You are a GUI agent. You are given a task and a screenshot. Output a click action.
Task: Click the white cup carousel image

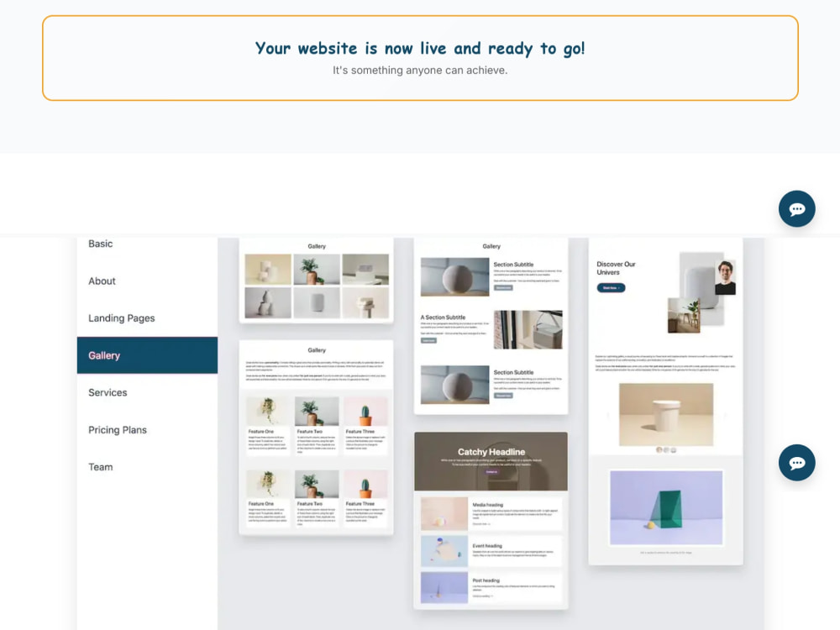tap(666, 415)
